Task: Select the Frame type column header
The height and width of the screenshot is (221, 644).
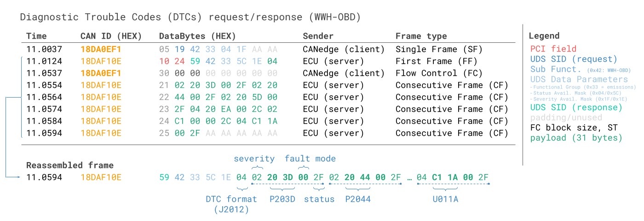Action: tap(421, 36)
